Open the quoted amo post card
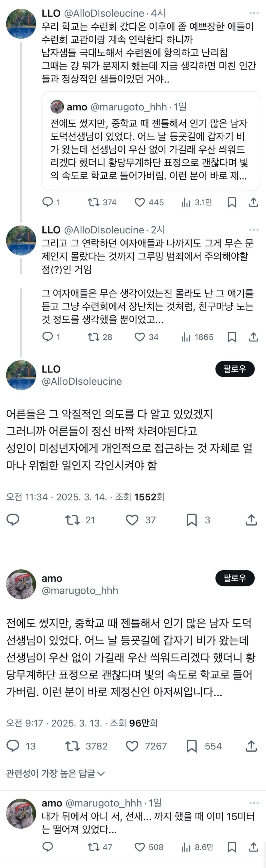The height and width of the screenshot is (868, 266). [151, 148]
